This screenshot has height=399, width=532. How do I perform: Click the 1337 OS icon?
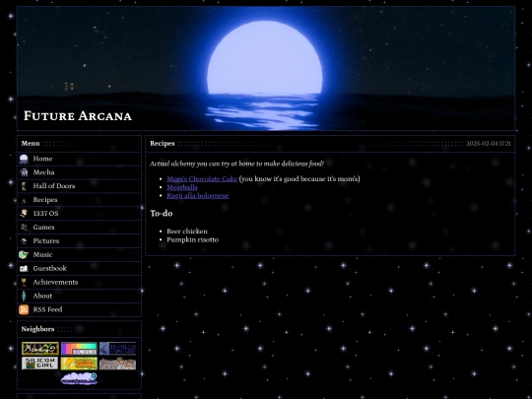tap(24, 214)
